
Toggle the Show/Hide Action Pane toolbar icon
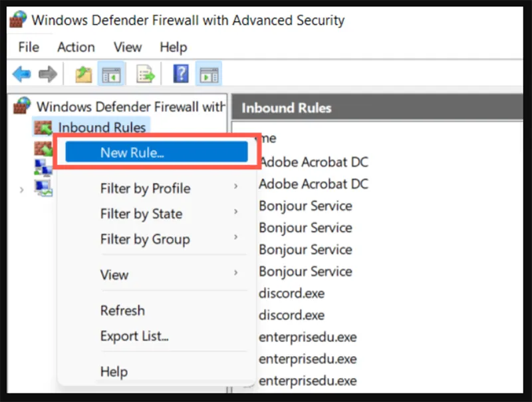(209, 74)
